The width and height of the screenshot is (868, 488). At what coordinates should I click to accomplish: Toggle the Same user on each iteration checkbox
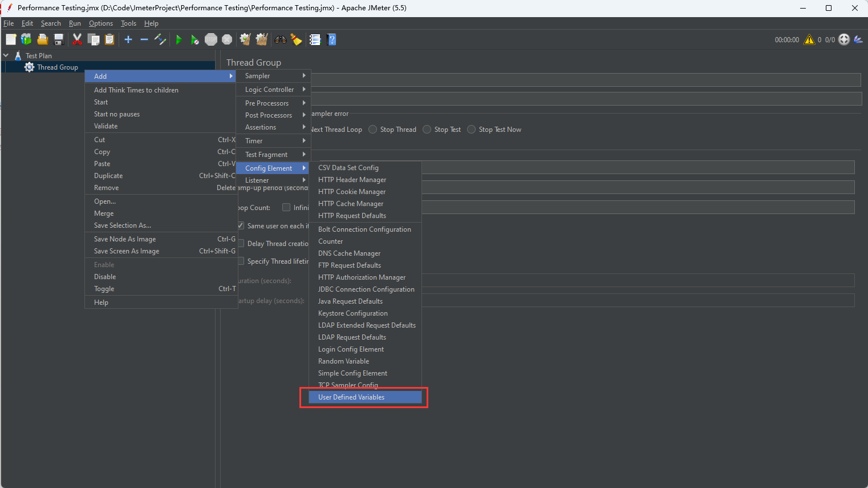tap(241, 225)
